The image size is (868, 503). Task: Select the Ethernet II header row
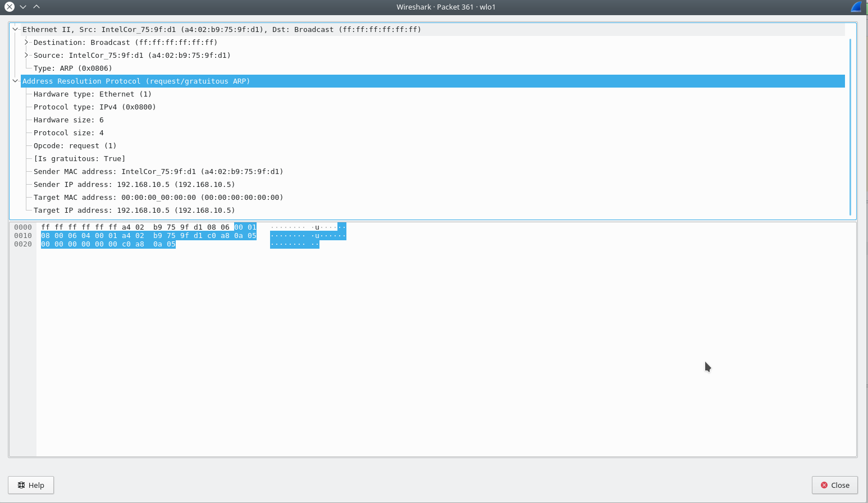point(433,29)
